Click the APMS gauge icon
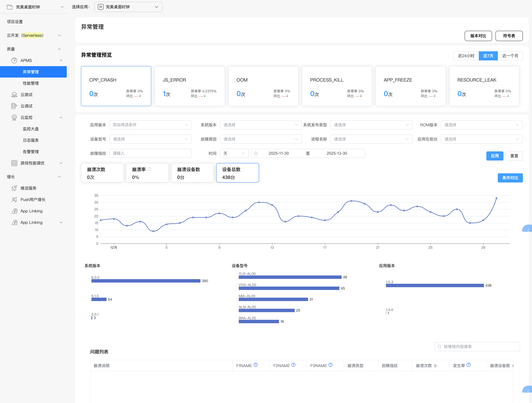The height and width of the screenshot is (403, 532). (x=14, y=60)
